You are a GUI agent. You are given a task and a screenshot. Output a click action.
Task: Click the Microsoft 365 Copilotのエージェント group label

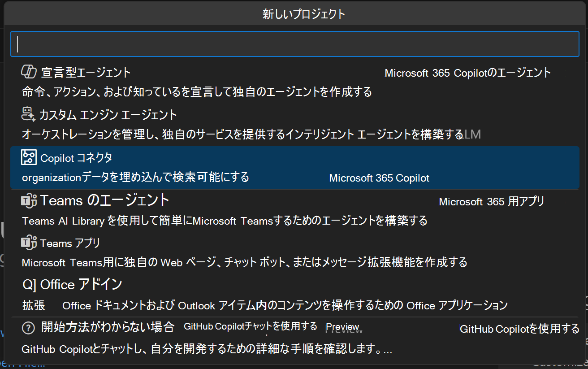point(468,73)
